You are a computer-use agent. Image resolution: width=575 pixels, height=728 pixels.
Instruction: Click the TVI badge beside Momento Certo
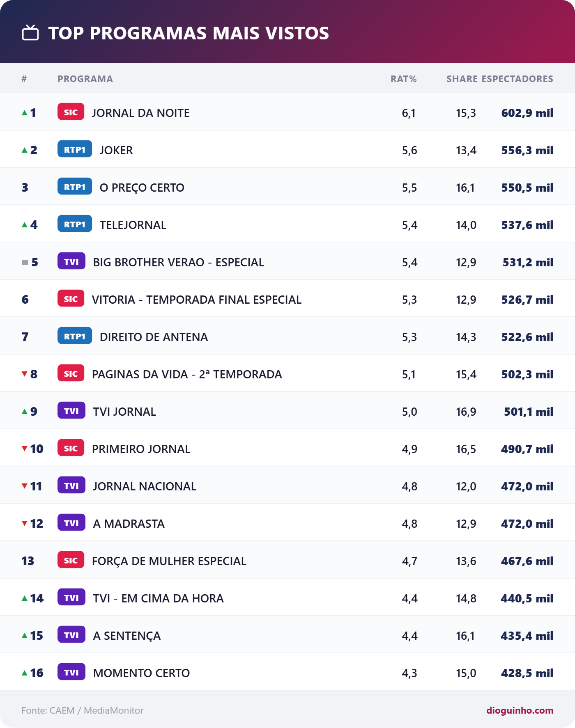71,672
